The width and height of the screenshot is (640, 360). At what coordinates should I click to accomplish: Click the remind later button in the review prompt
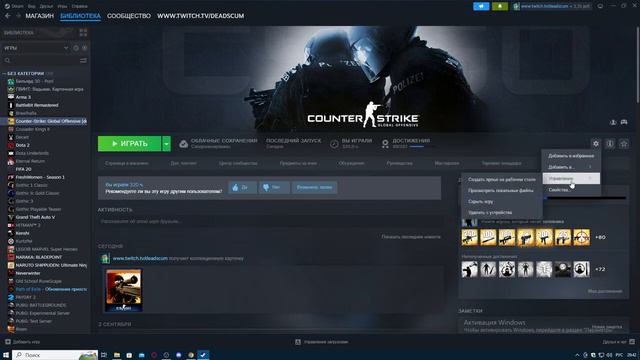pyautogui.click(x=314, y=187)
